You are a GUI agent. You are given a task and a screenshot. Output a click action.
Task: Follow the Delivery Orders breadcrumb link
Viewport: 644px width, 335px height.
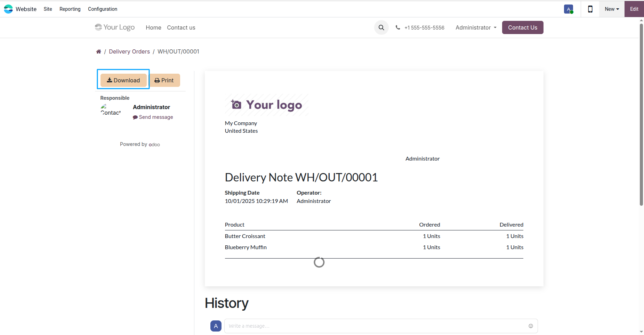pyautogui.click(x=129, y=51)
